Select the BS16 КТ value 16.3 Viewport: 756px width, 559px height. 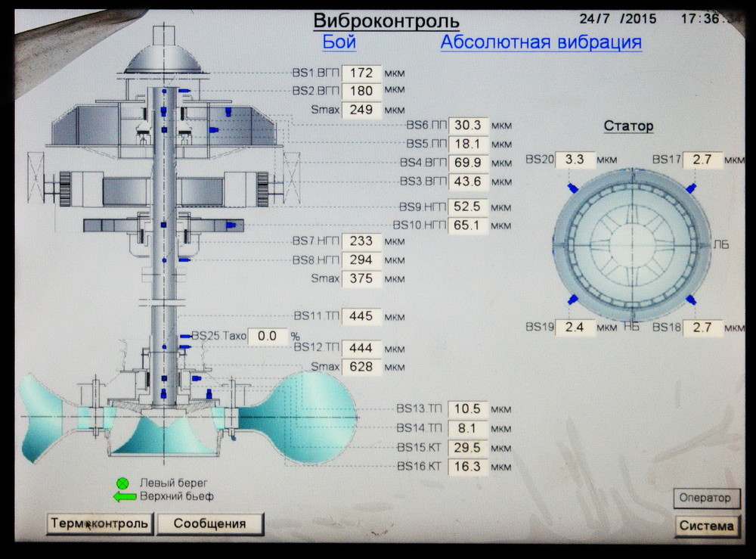[x=468, y=467]
